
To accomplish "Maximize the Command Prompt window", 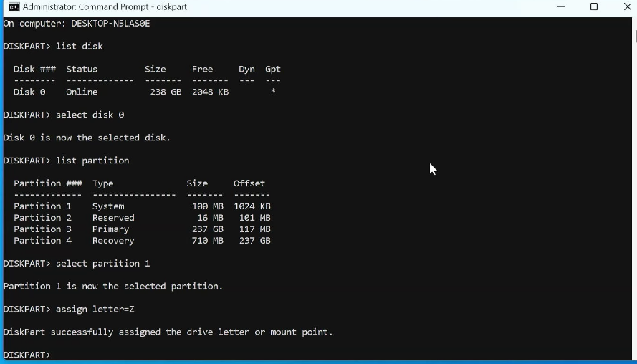I will pos(594,7).
